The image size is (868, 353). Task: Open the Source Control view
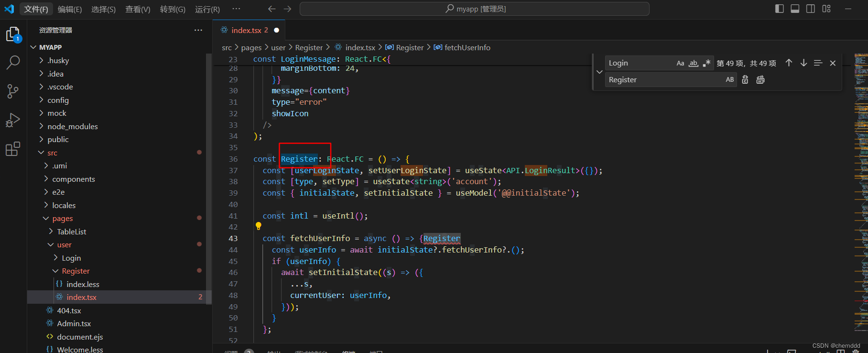tap(13, 91)
